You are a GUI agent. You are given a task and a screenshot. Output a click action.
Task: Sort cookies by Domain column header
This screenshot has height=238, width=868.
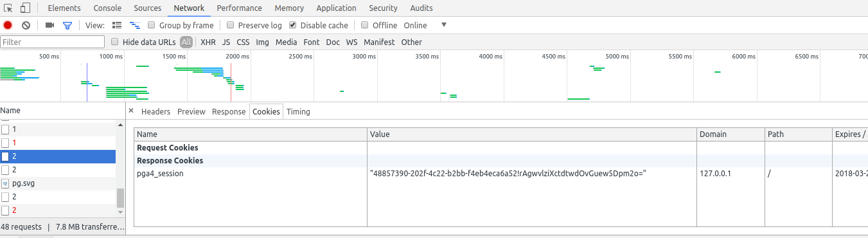(731, 134)
